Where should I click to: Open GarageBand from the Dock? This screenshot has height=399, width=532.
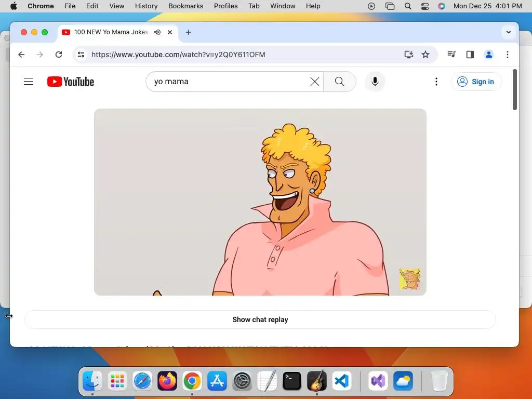317,381
